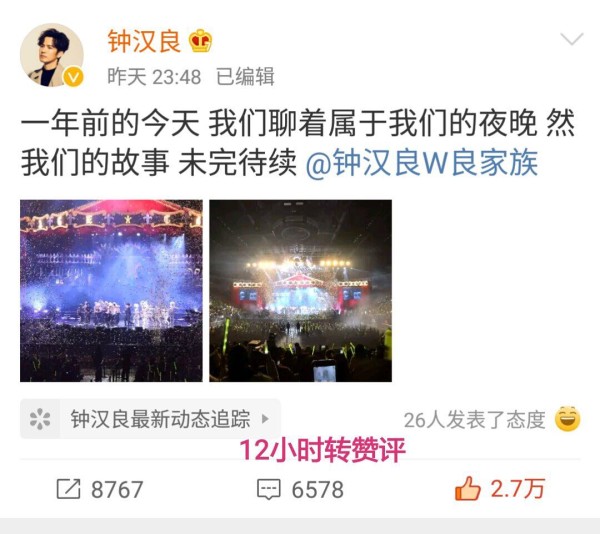Viewport: 600px width, 534px height.
Task: Click the pinwheel topic icon
Action: click(40, 419)
